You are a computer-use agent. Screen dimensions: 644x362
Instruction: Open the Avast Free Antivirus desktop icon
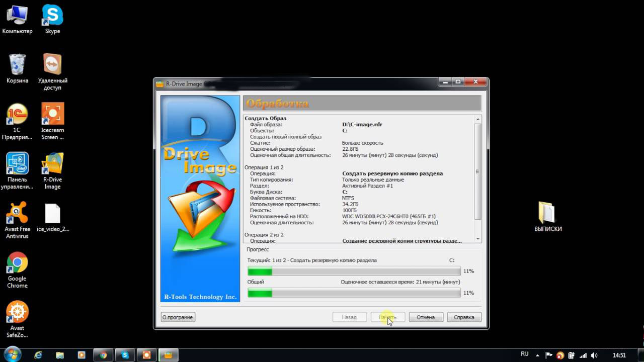click(x=17, y=220)
